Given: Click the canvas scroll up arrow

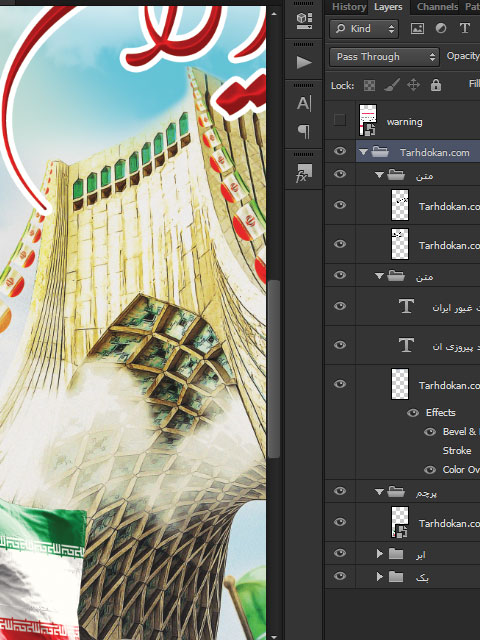Looking at the screenshot, I should tap(273, 13).
